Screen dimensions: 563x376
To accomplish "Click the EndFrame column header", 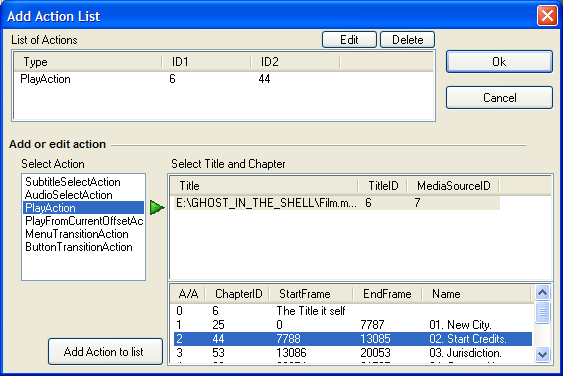I will [387, 294].
